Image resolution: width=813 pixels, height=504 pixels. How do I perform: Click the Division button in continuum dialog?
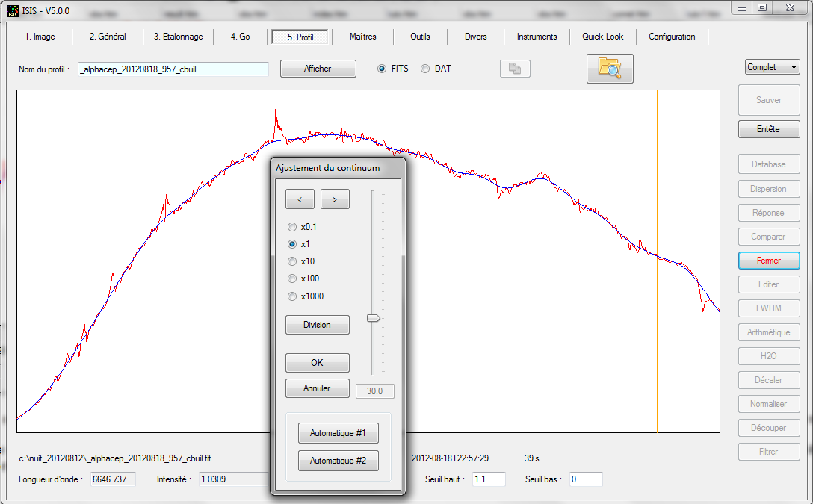(317, 325)
